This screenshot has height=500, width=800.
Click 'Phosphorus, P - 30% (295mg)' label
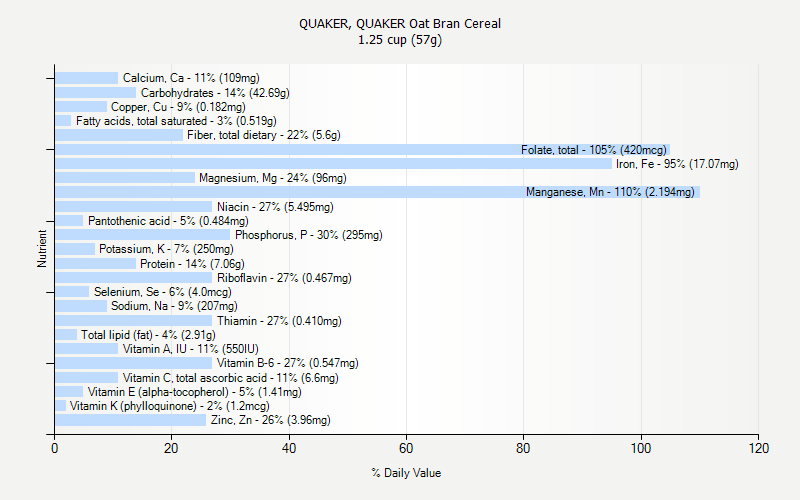(x=309, y=235)
